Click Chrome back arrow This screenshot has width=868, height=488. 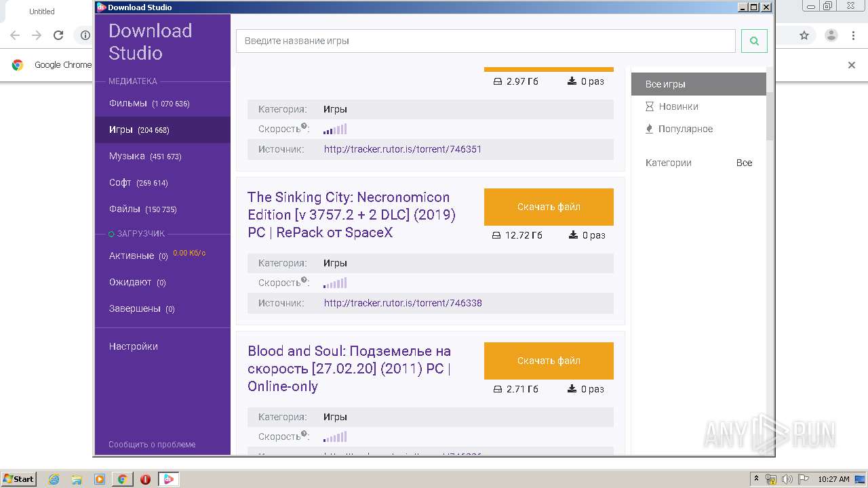[15, 35]
